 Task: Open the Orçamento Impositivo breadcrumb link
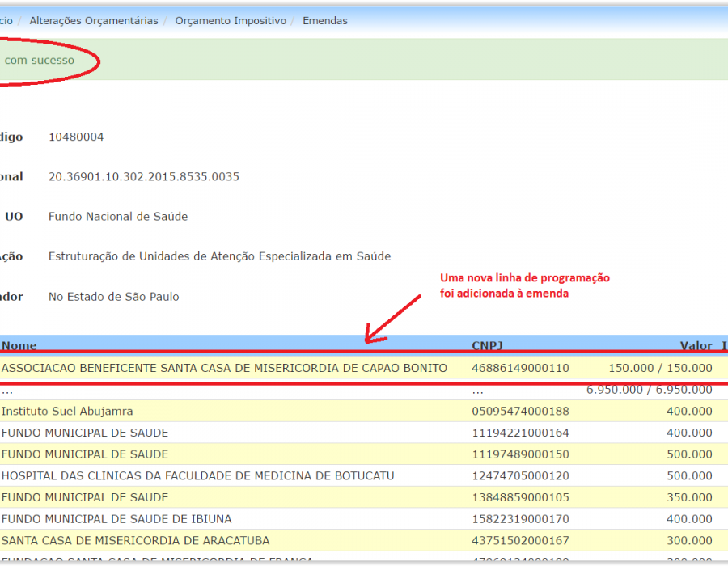pyautogui.click(x=231, y=21)
